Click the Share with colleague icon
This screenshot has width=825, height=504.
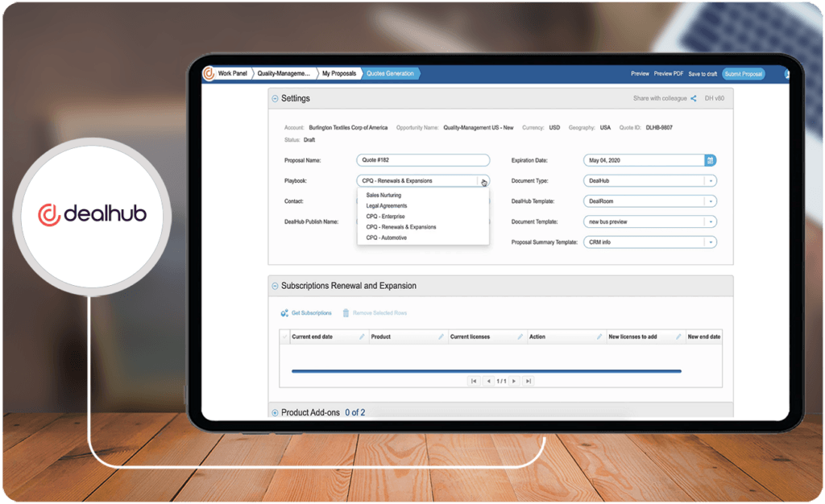[x=694, y=98]
